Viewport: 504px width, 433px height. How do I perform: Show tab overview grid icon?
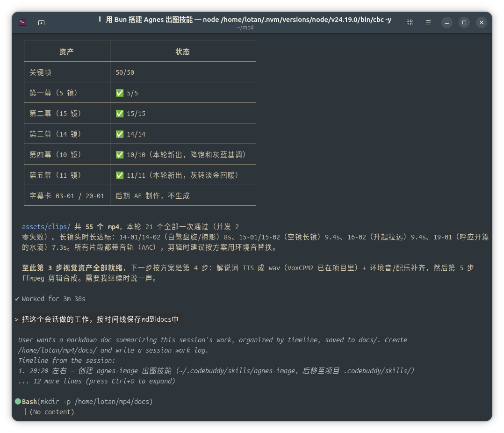coord(409,22)
